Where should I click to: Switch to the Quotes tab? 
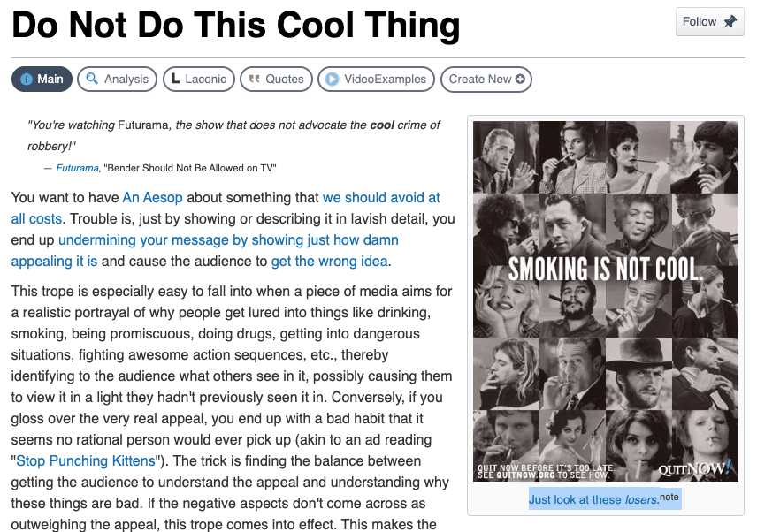[x=275, y=79]
